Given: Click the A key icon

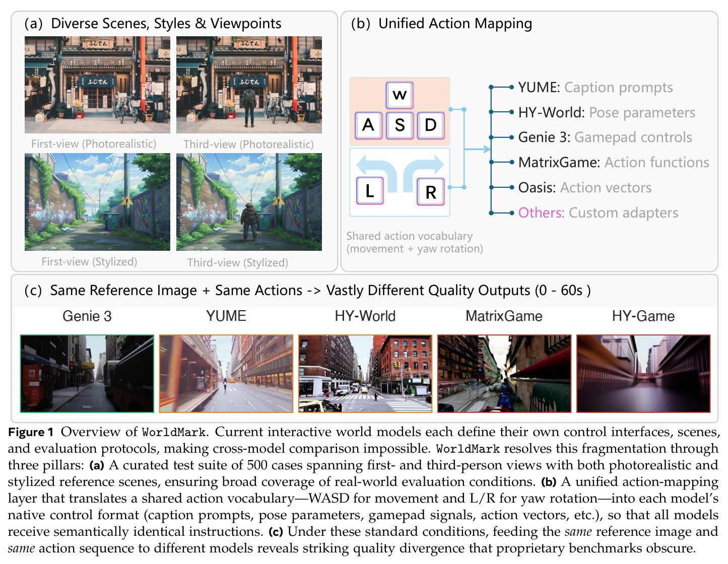Looking at the screenshot, I should (x=368, y=125).
